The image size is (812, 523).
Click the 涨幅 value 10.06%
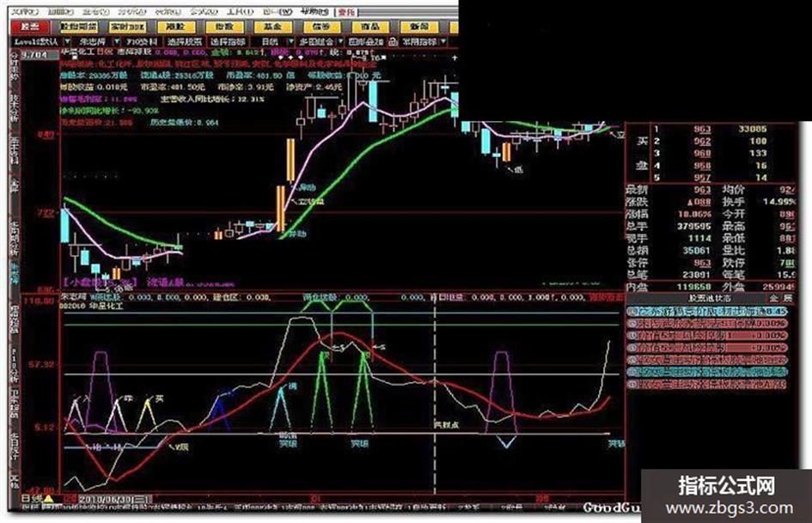point(695,214)
